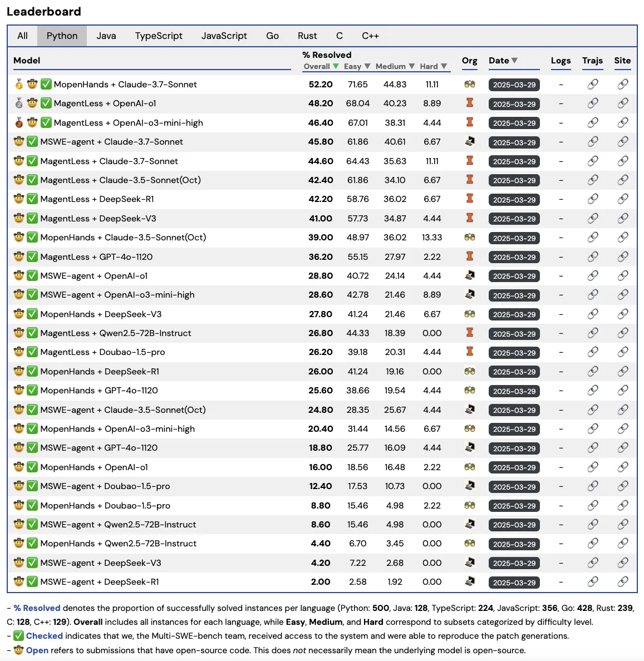
Task: Click the % Resolved link in the footer
Action: pyautogui.click(x=37, y=608)
